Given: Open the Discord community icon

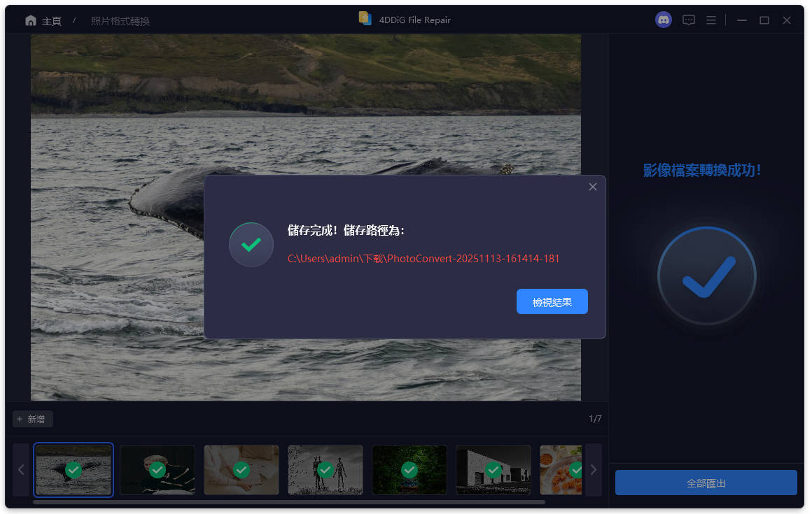Looking at the screenshot, I should tap(663, 20).
